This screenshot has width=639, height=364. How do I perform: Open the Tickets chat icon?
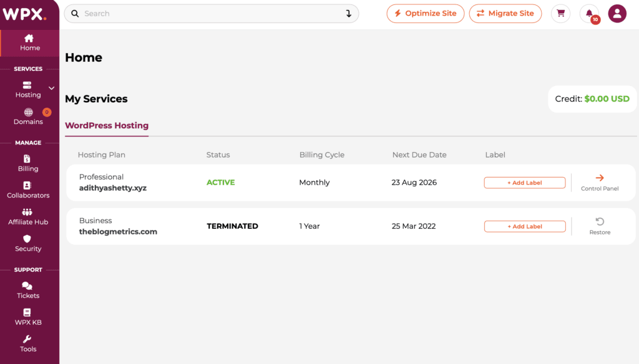27,286
